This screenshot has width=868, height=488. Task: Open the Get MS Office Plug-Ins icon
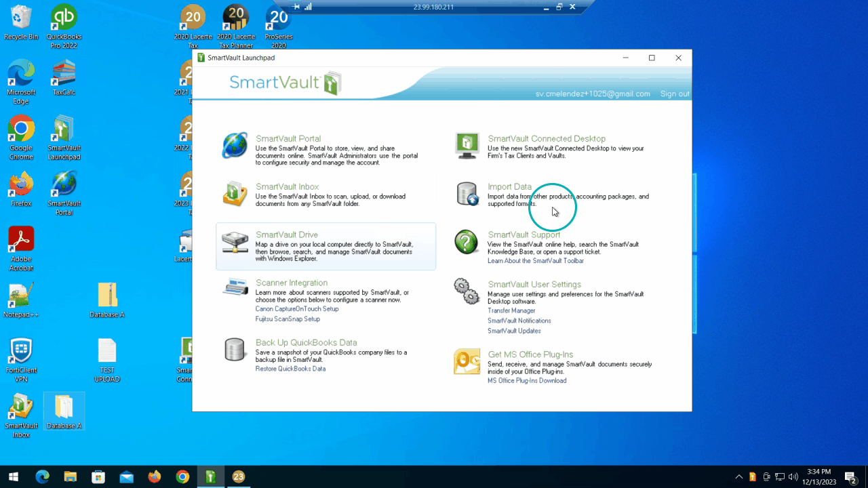tap(467, 362)
